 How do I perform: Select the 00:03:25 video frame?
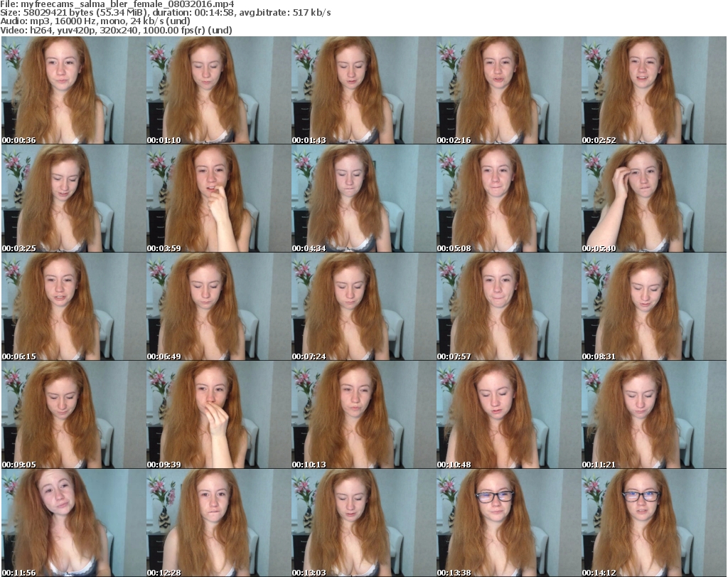pyautogui.click(x=73, y=198)
